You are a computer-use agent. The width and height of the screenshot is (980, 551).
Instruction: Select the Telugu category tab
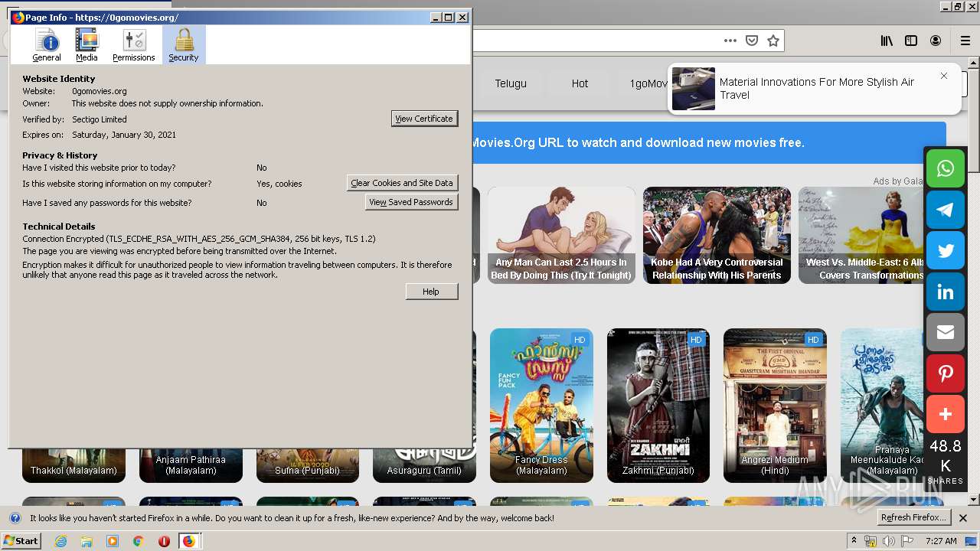tap(511, 83)
